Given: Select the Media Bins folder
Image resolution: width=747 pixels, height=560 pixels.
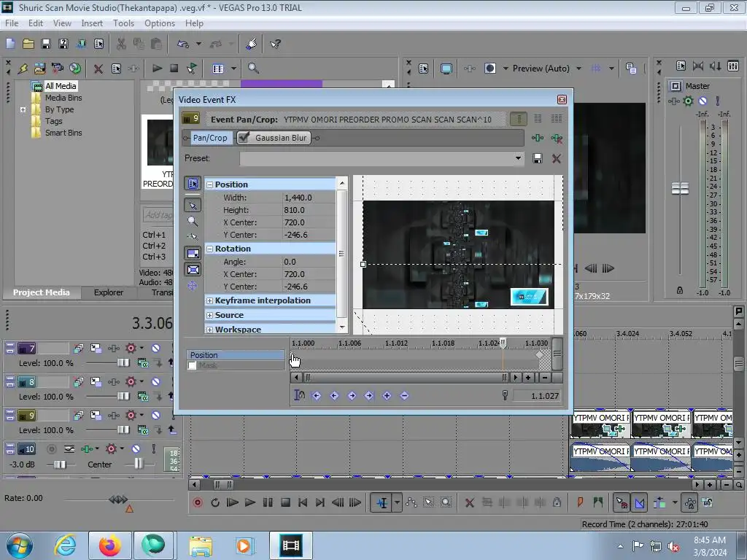Looking at the screenshot, I should (x=63, y=98).
